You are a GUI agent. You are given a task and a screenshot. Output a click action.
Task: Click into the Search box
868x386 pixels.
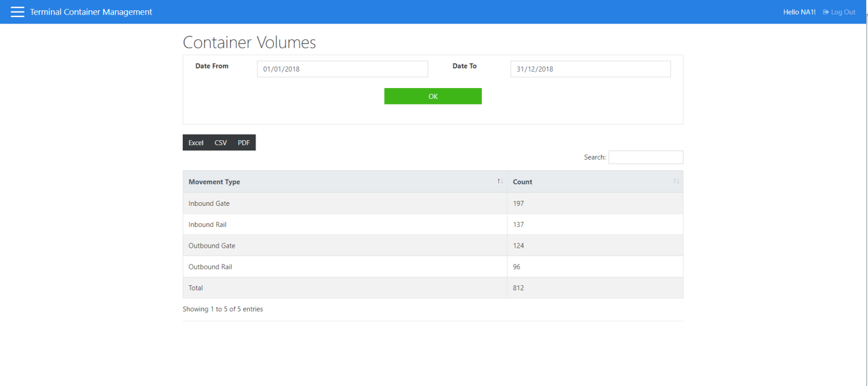click(646, 157)
